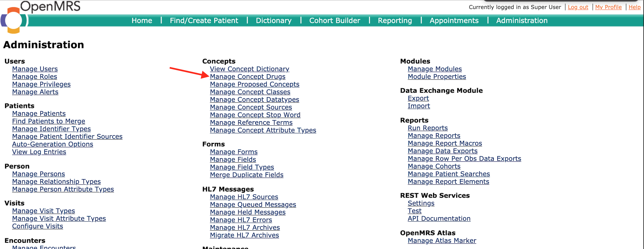Open Manage Forms link

tap(234, 152)
